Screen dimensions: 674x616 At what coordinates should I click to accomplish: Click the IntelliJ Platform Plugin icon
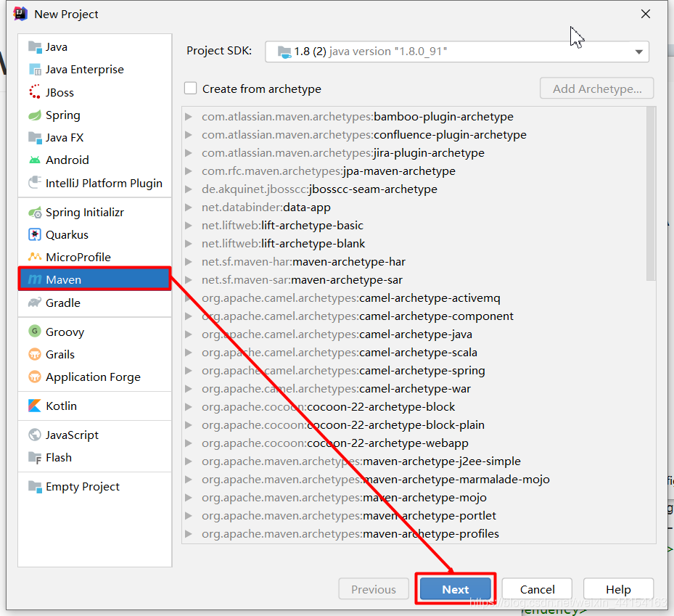coord(34,183)
